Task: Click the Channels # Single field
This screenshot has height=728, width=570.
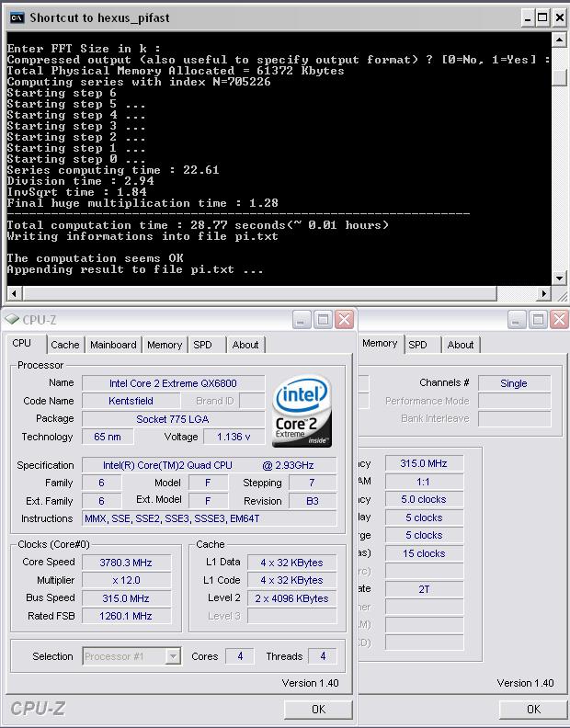Action: [x=514, y=383]
